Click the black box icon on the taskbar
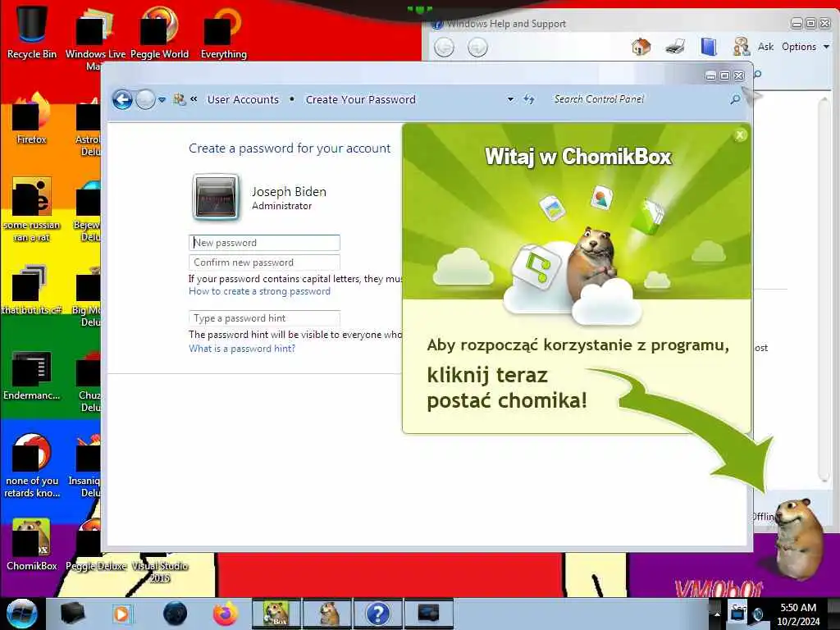840x630 pixels. [x=72, y=614]
